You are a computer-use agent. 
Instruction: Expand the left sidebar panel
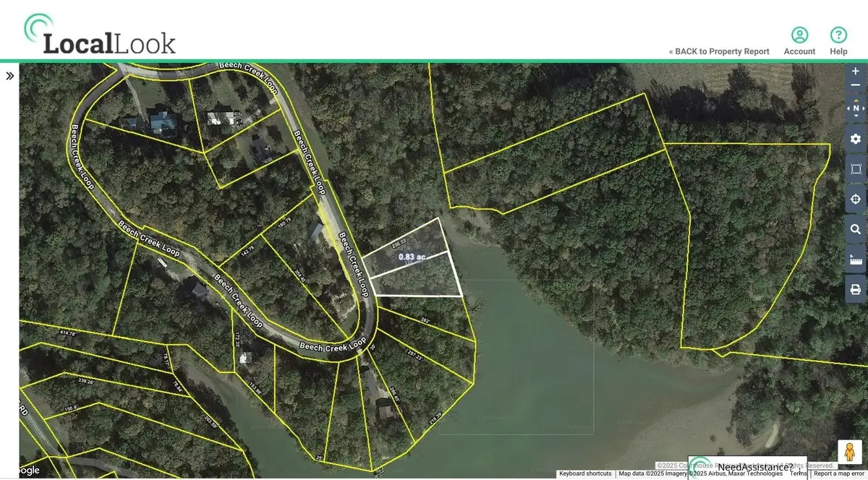click(10, 75)
